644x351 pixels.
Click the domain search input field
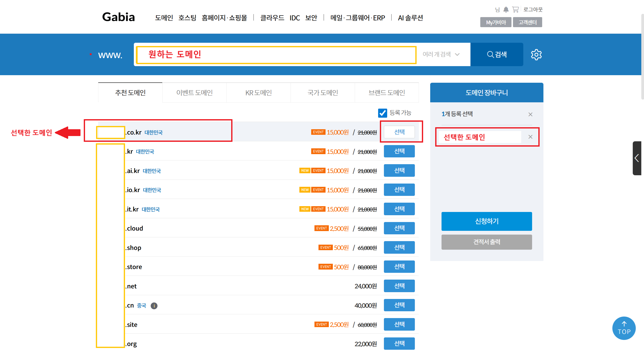[x=276, y=55]
